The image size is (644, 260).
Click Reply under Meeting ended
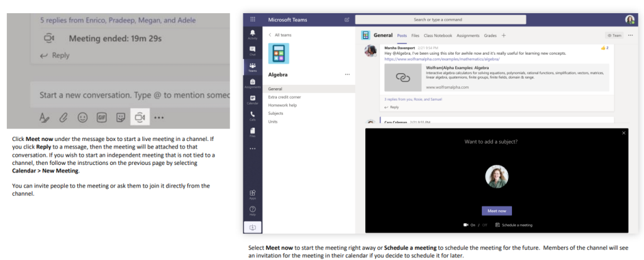(55, 55)
